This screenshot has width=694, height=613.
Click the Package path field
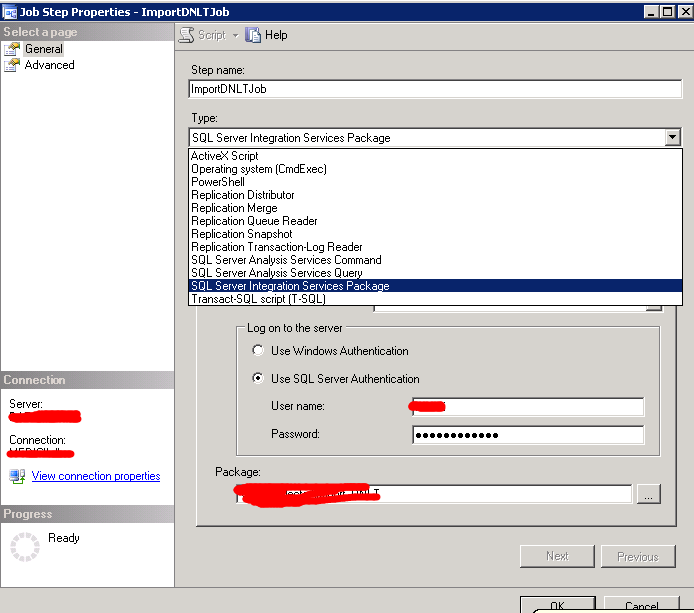point(434,493)
